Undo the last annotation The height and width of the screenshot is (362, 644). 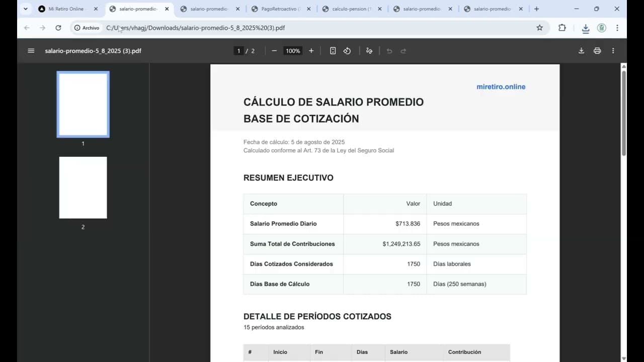click(x=389, y=50)
